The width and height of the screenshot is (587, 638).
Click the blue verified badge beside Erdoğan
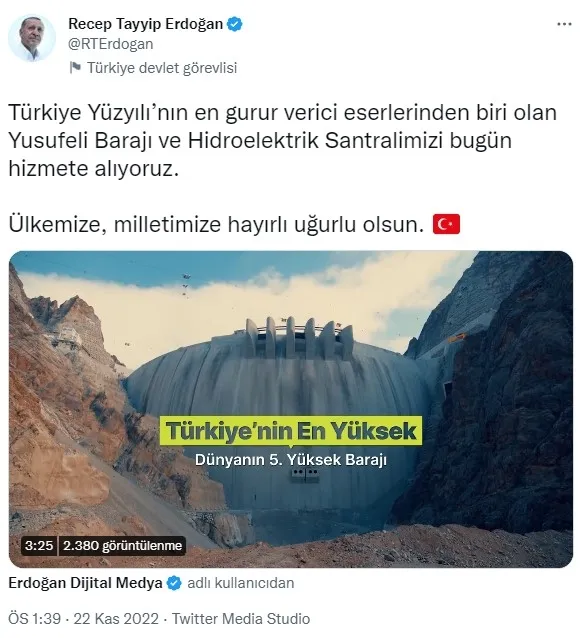(x=235, y=24)
